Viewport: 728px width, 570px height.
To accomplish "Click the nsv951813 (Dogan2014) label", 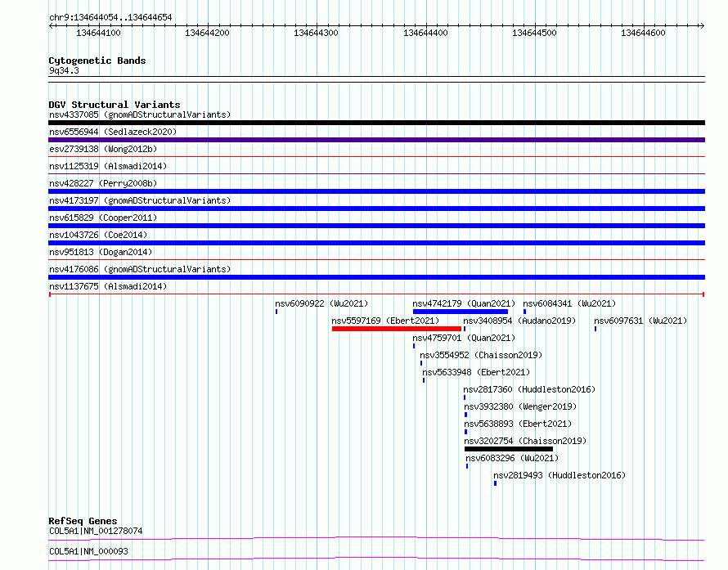I will pyautogui.click(x=101, y=252).
